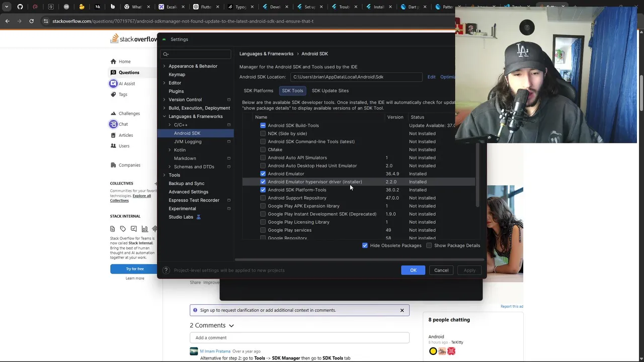644x362 pixels.
Task: Click Edit link for SDK location
Action: [x=432, y=77]
